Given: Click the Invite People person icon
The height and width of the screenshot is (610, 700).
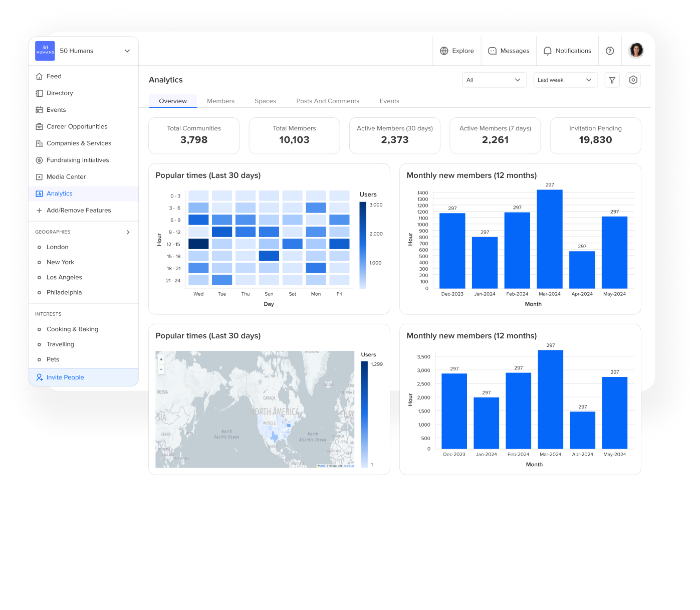Looking at the screenshot, I should [40, 377].
